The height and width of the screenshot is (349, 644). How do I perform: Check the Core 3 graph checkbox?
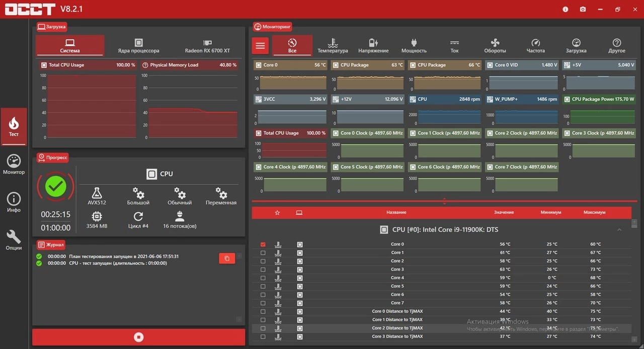(x=263, y=269)
